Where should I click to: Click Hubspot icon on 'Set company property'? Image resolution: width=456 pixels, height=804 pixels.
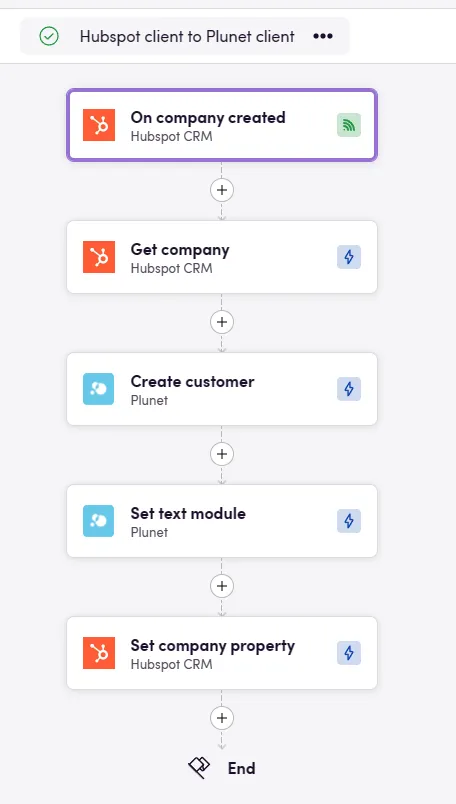98,653
